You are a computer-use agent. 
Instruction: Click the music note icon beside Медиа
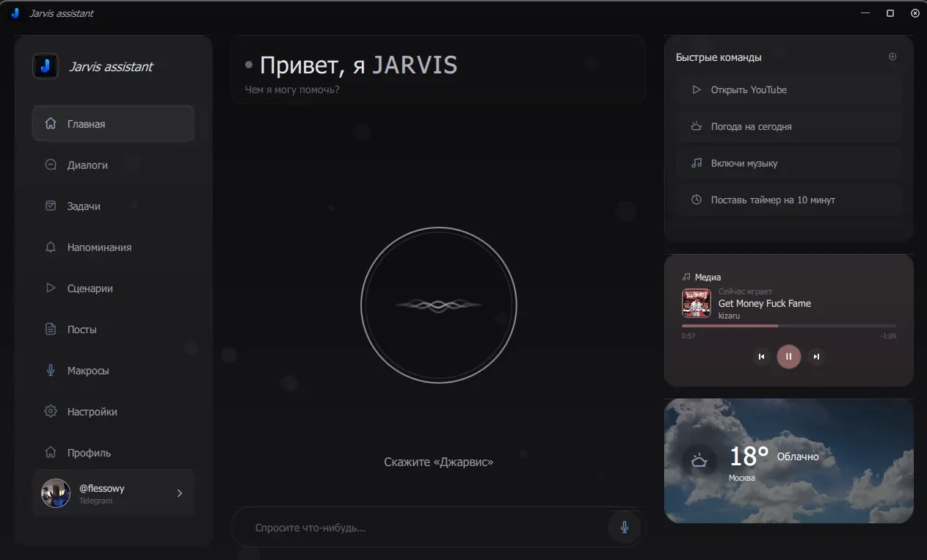[x=686, y=277]
